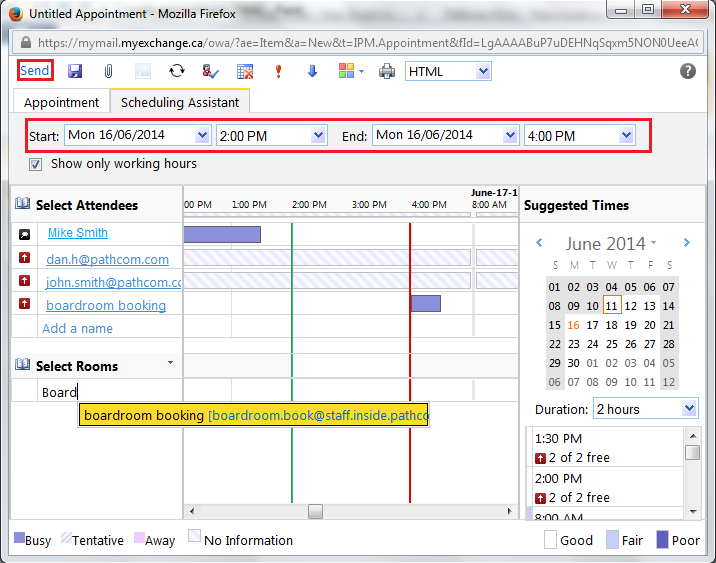The height and width of the screenshot is (563, 716).
Task: Go to next month in calendar
Action: (687, 242)
